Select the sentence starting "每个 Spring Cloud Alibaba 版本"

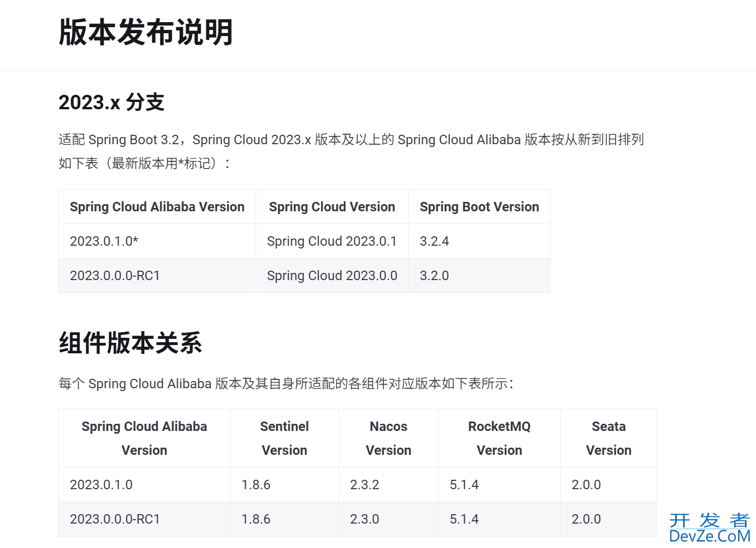tap(286, 384)
